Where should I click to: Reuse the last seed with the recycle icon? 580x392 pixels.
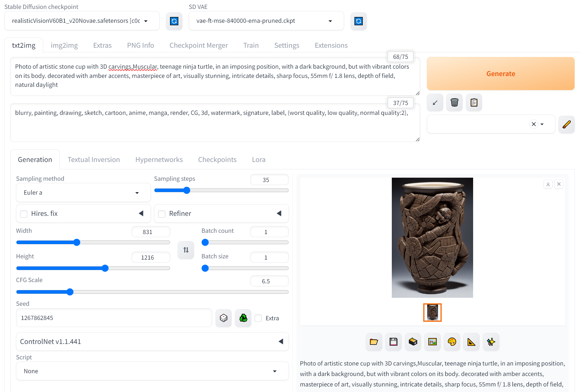click(243, 318)
